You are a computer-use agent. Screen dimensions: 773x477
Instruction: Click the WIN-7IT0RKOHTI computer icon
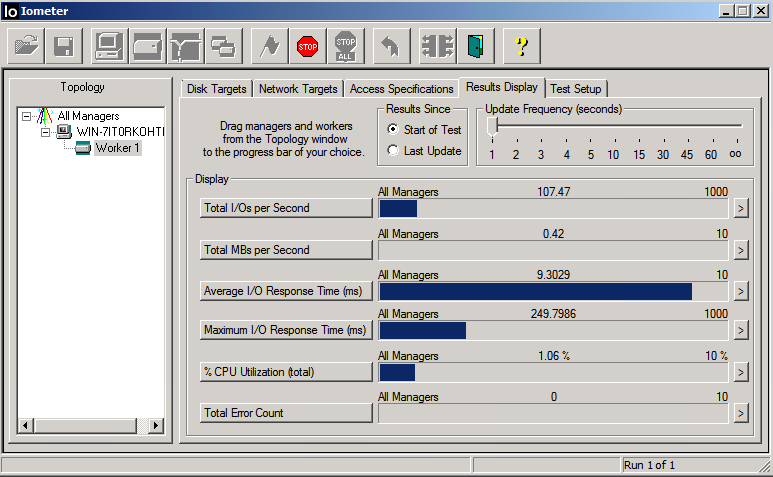[x=64, y=132]
